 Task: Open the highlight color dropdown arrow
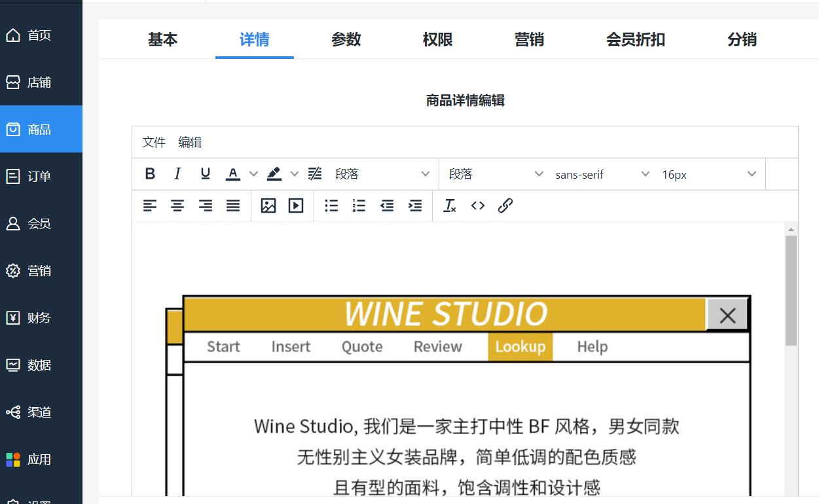(x=295, y=174)
